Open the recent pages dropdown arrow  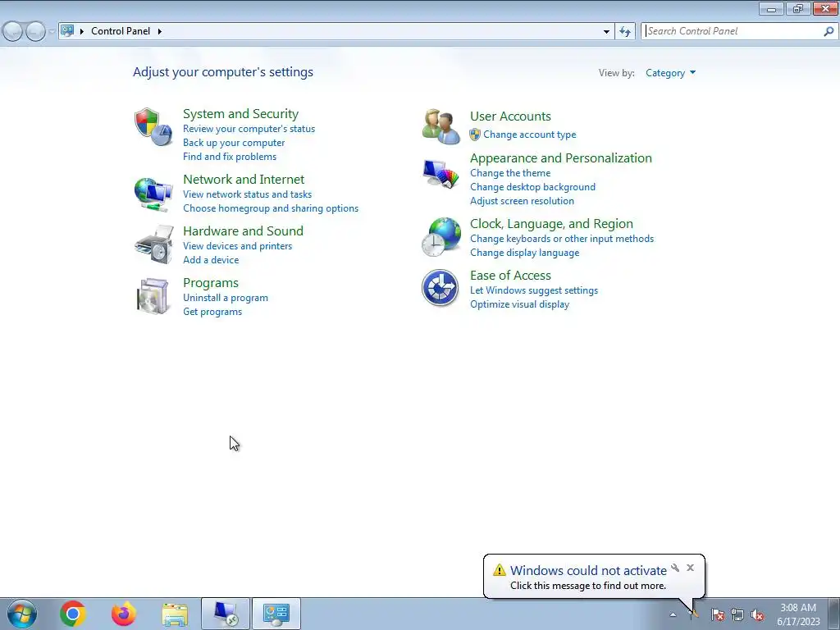(52, 32)
